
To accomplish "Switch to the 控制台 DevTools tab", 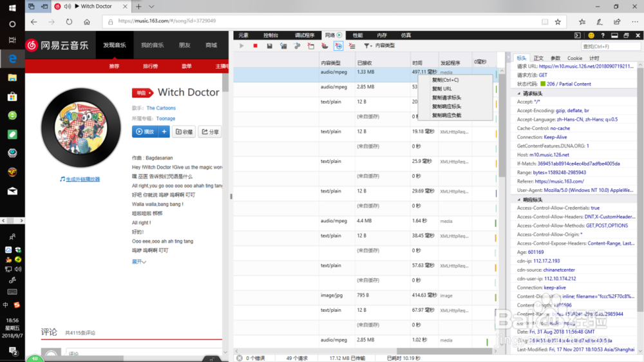I will pos(270,35).
